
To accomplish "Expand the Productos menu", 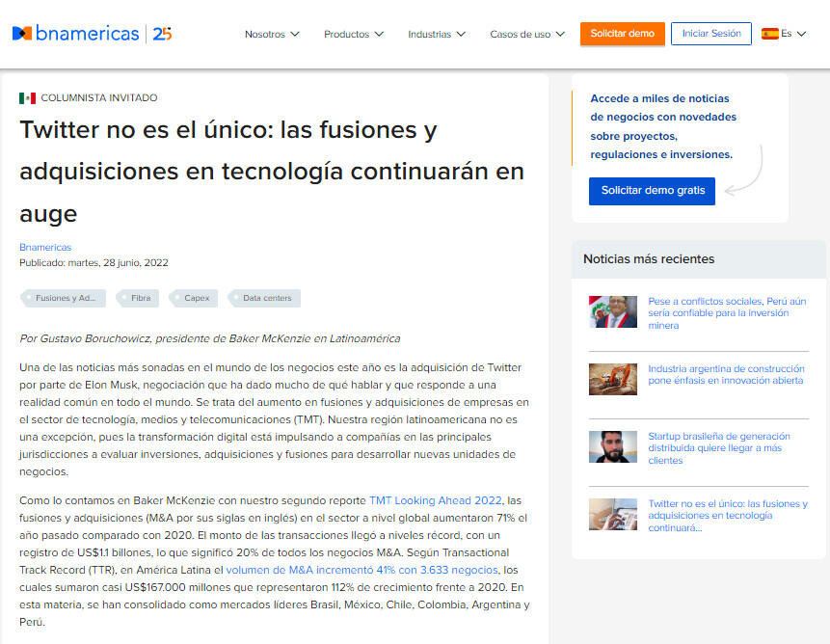I will click(x=353, y=34).
